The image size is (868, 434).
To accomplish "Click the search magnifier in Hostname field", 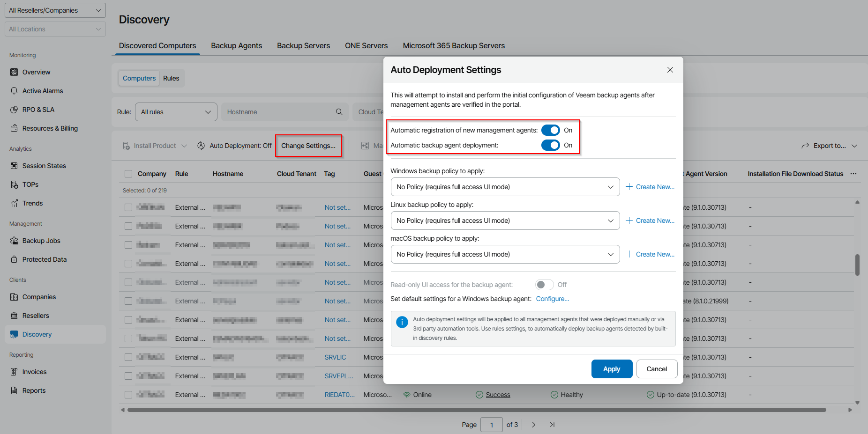I will (339, 112).
